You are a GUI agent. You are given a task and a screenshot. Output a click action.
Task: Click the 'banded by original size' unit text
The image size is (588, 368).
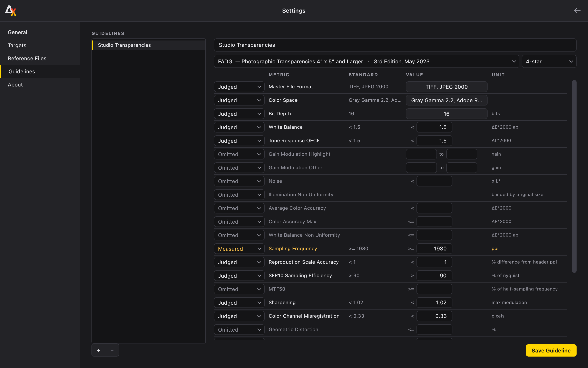(x=517, y=194)
